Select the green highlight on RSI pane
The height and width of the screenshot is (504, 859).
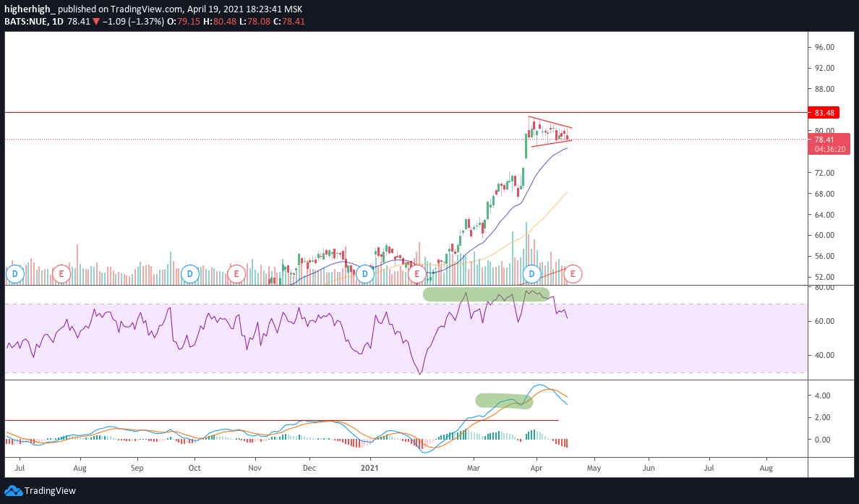tap(486, 294)
